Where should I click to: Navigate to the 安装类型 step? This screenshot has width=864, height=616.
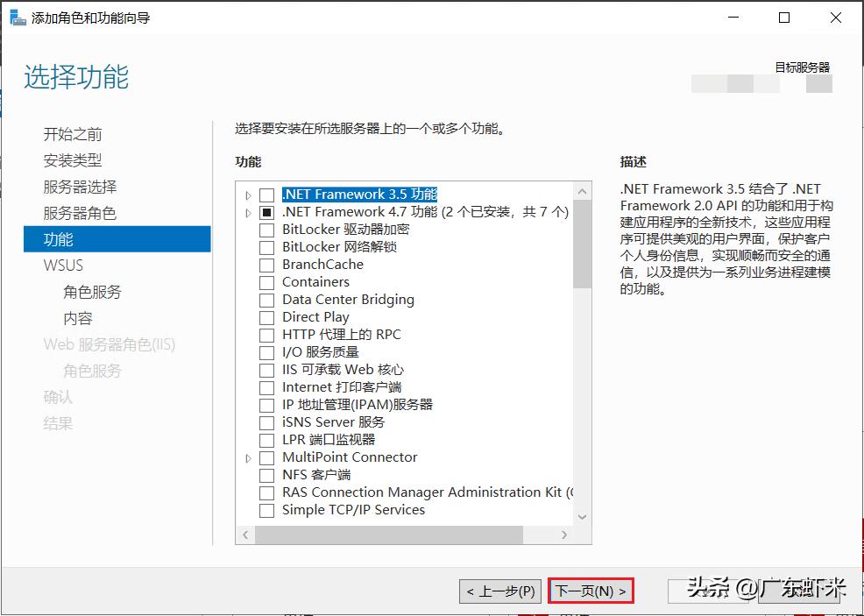coord(74,159)
